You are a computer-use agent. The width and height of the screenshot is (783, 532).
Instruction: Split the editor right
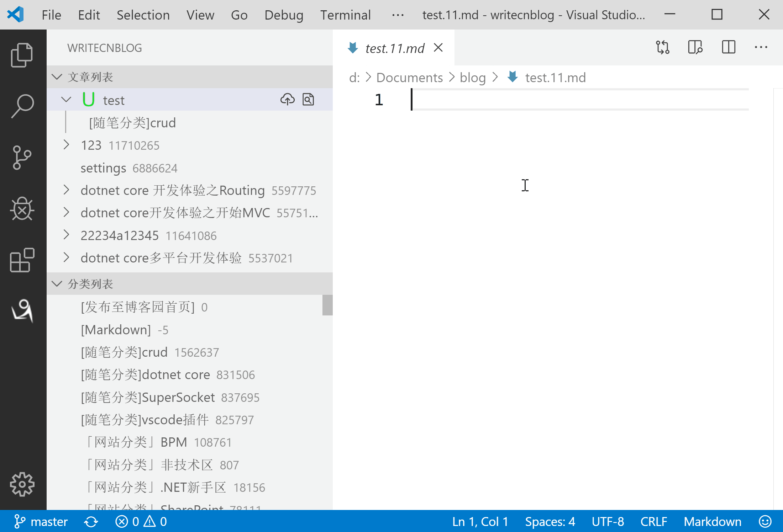pos(728,47)
